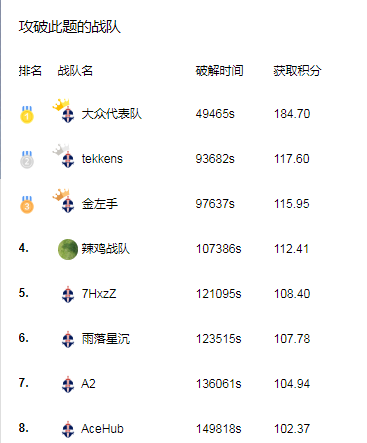
Task: Click the avatar icon beside 7HxzZ
Action: pyautogui.click(x=68, y=294)
